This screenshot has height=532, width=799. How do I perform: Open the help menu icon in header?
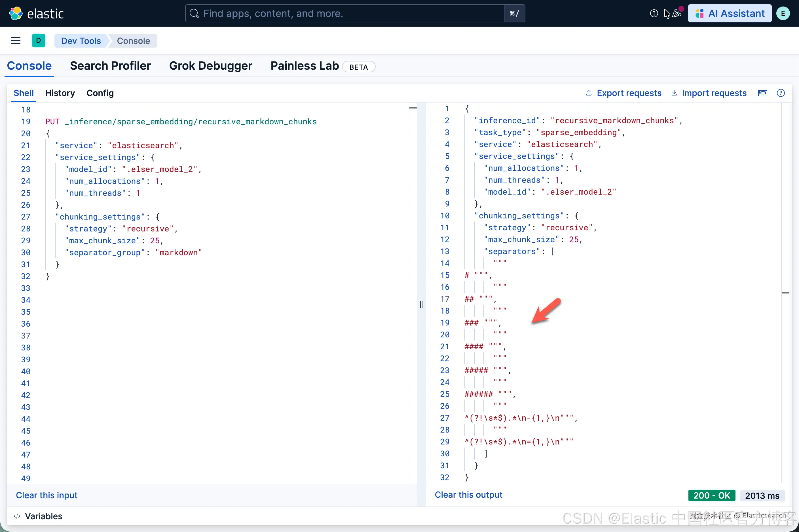pos(654,14)
